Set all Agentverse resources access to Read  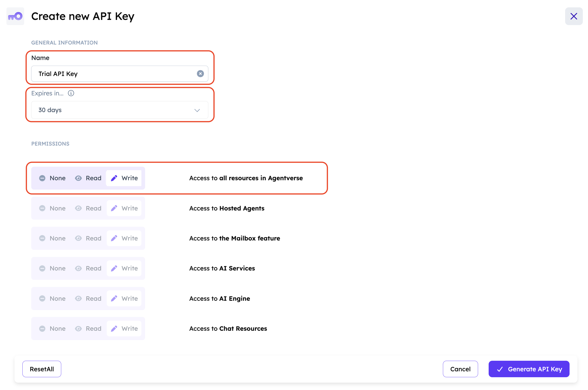tap(88, 178)
